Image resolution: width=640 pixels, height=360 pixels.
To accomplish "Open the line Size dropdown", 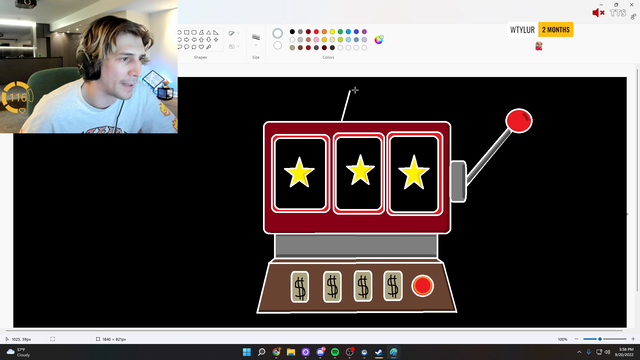I will pos(256,41).
